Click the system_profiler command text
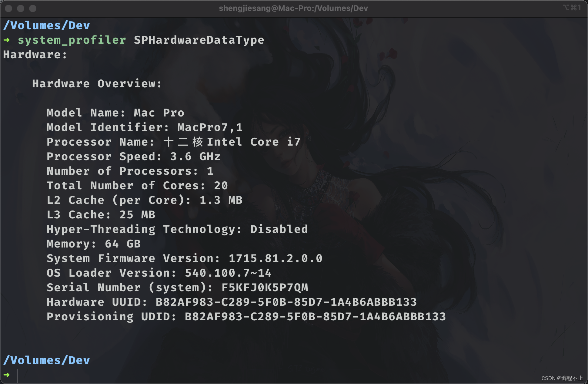588x384 pixels. [72, 40]
